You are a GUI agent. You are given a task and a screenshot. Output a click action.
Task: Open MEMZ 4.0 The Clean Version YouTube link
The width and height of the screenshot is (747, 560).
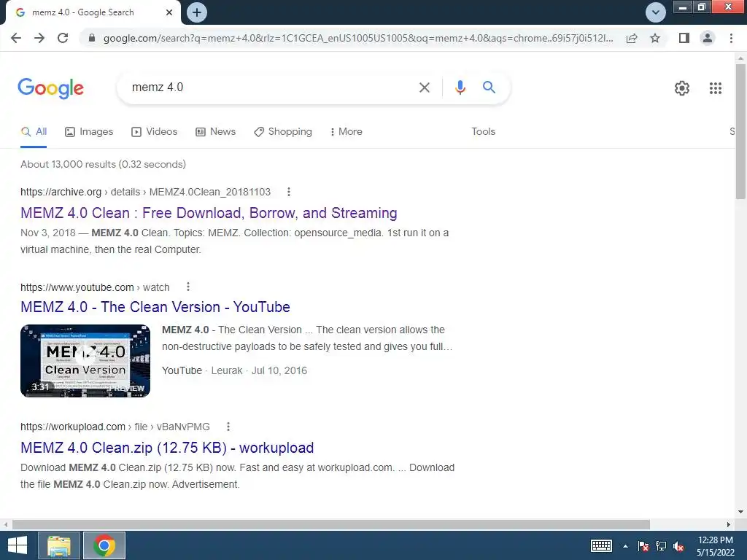[x=155, y=307]
